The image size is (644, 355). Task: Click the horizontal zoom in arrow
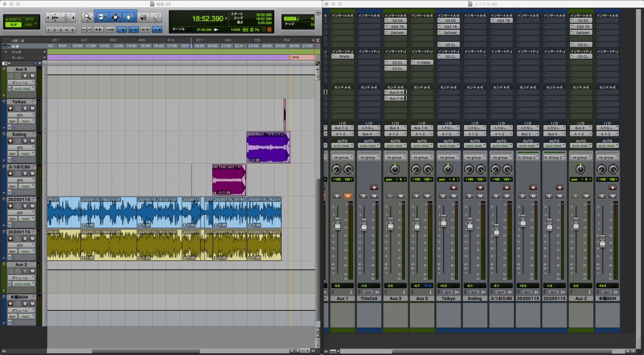tap(74, 17)
